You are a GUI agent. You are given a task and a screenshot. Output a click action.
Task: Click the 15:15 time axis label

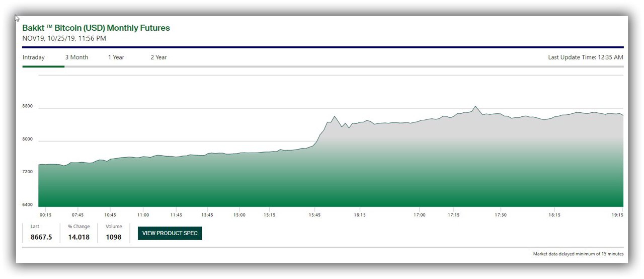tap(269, 215)
